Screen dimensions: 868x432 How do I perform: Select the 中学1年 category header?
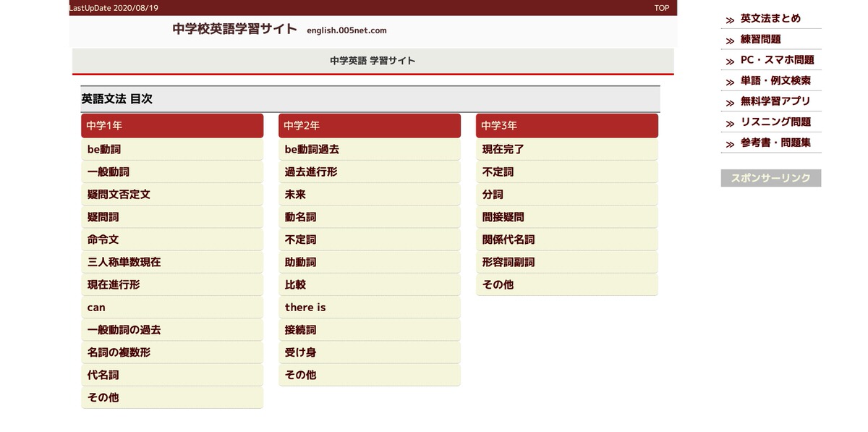(x=172, y=125)
